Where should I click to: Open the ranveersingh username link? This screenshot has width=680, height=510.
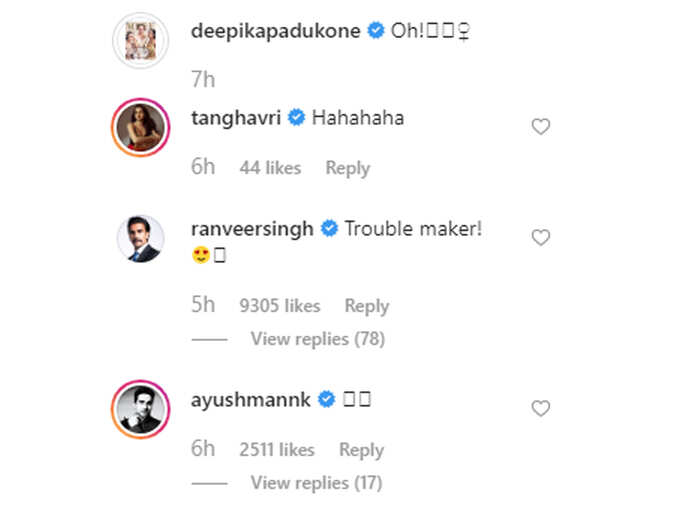(x=252, y=229)
